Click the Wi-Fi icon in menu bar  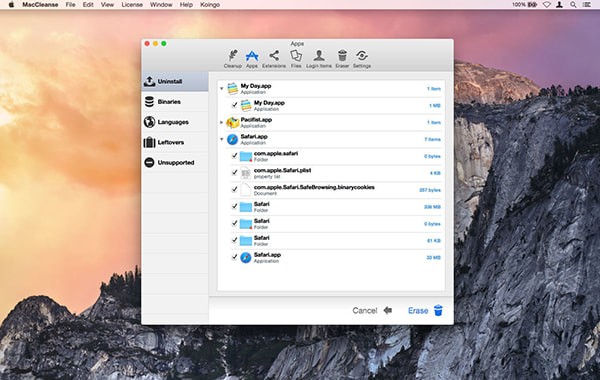[x=547, y=5]
